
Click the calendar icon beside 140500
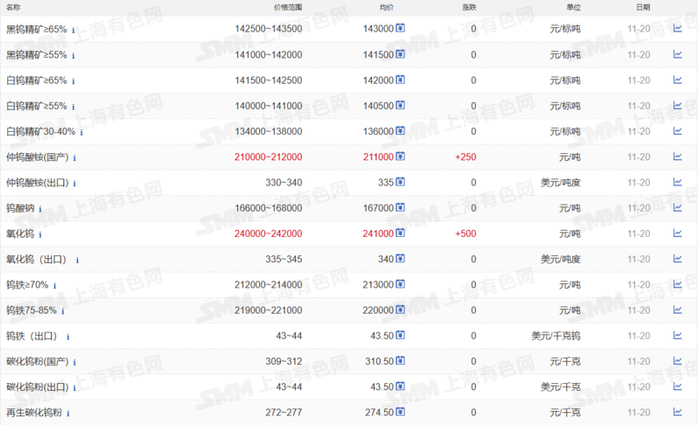(400, 105)
